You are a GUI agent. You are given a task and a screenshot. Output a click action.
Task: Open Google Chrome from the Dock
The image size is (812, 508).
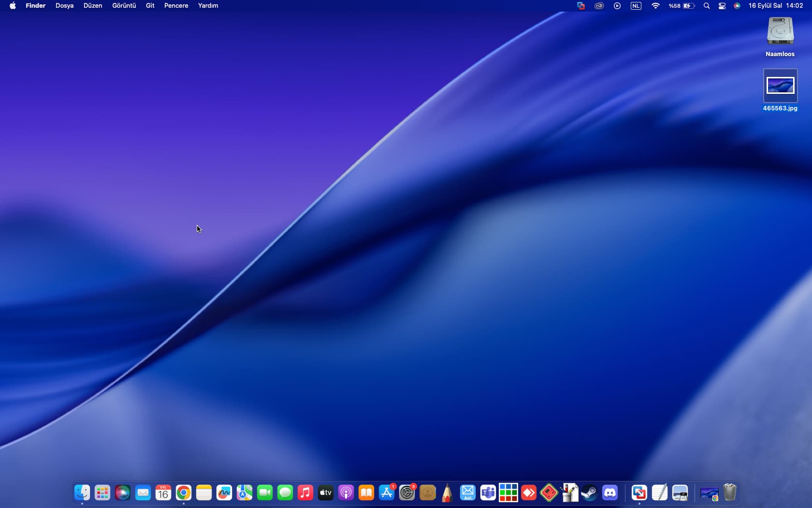(x=184, y=493)
